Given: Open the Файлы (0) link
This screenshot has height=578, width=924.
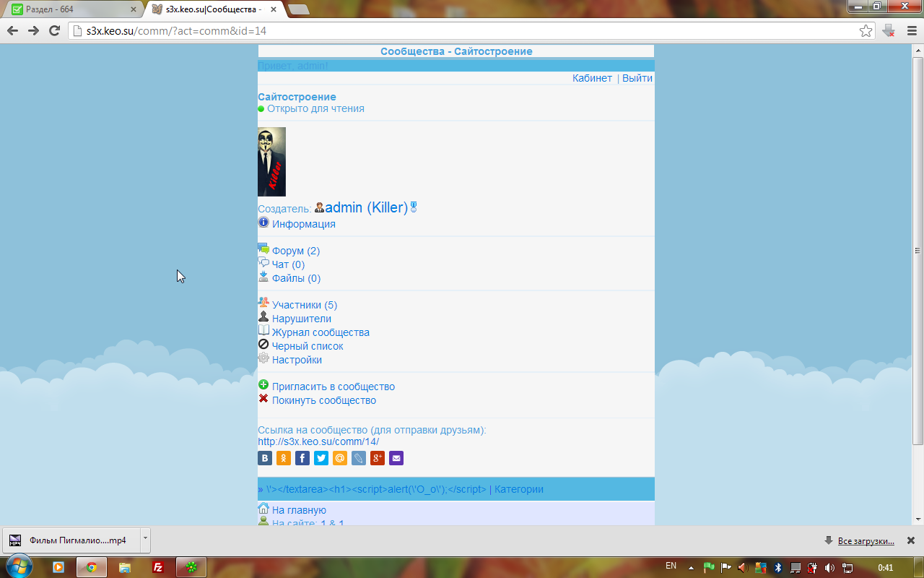Looking at the screenshot, I should 296,278.
